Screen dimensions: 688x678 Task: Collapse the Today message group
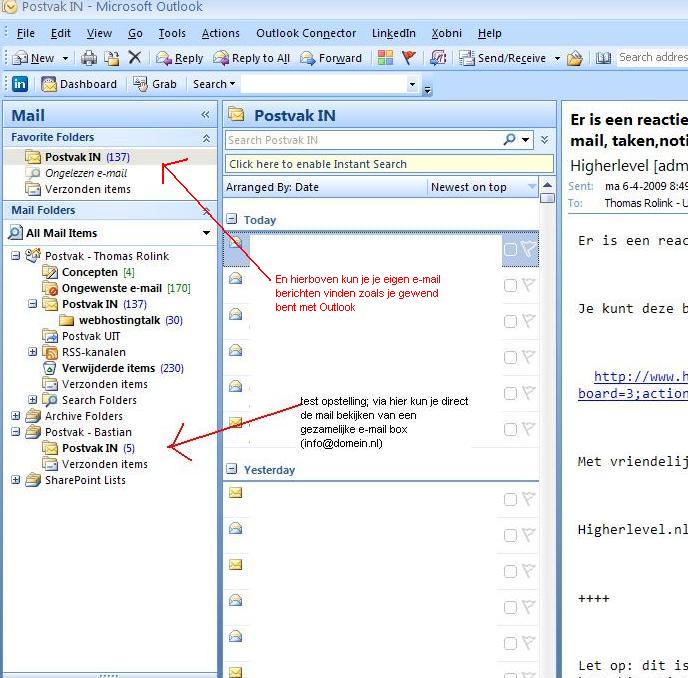pos(232,219)
